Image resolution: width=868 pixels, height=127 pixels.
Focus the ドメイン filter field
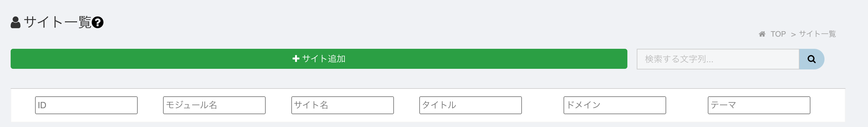click(615, 105)
